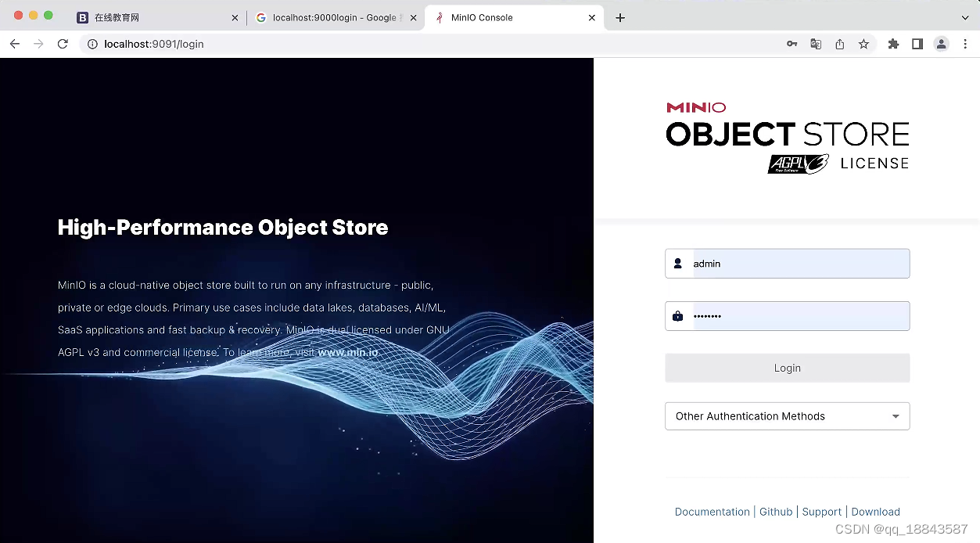Bookmark this page with the star icon
This screenshot has width=980, height=543.
tap(863, 45)
